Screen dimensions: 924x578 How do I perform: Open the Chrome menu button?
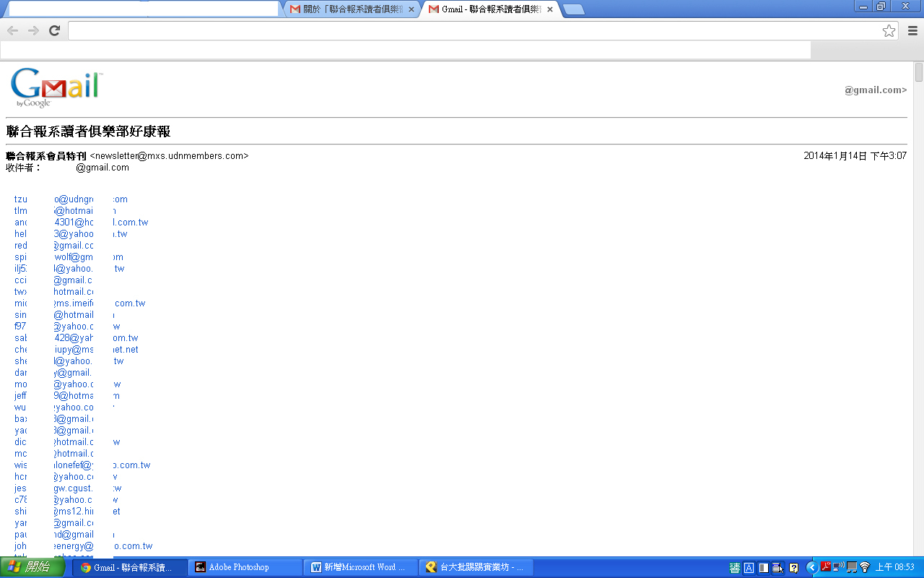[912, 30]
